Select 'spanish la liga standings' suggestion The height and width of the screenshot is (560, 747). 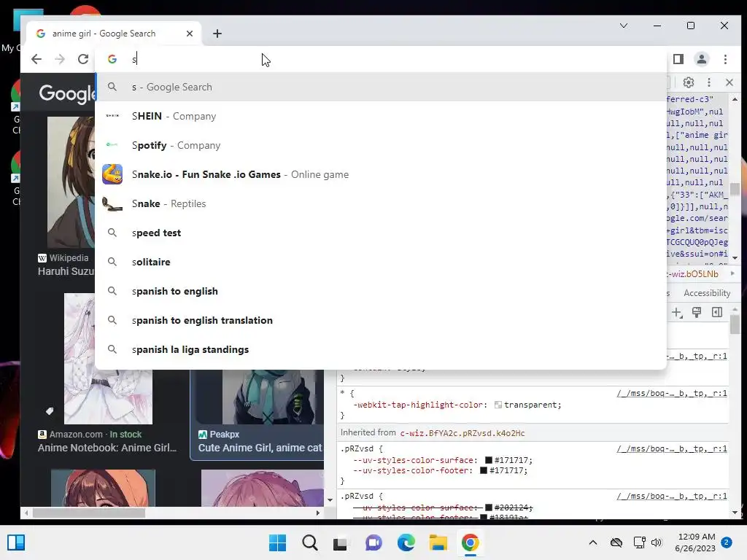[x=381, y=349]
